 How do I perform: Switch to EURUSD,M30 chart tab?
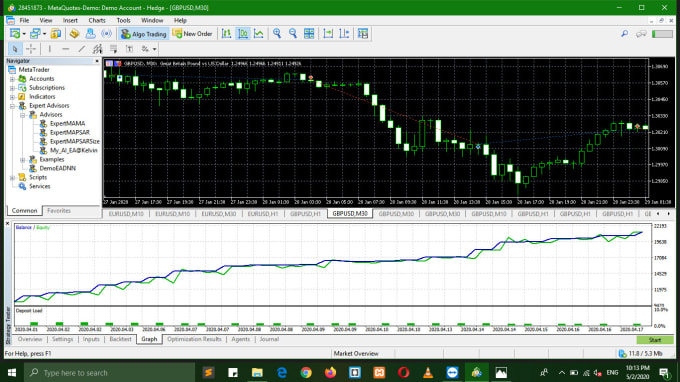click(219, 214)
